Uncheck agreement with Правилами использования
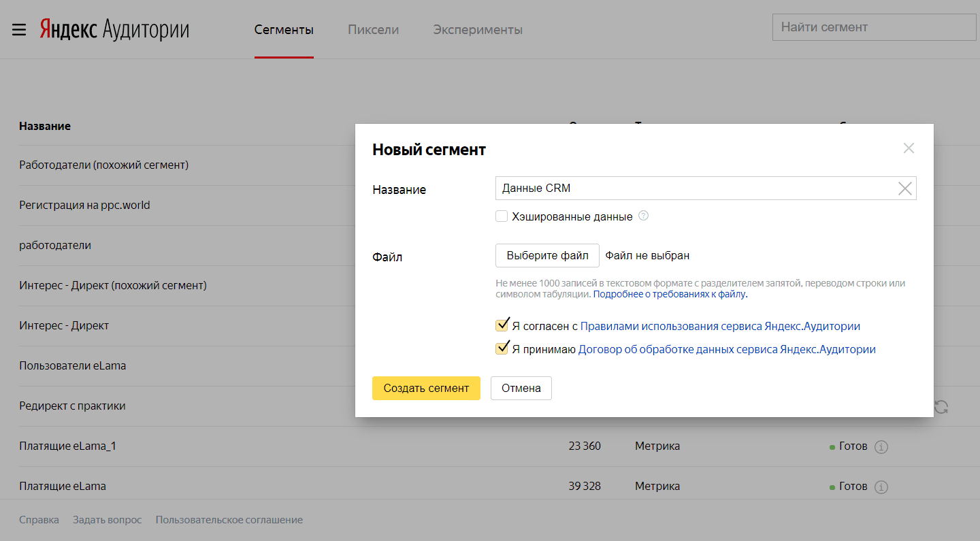980x541 pixels. click(x=502, y=326)
